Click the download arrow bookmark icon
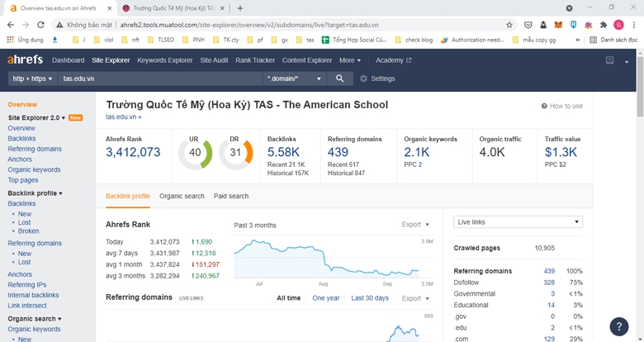 point(55,40)
